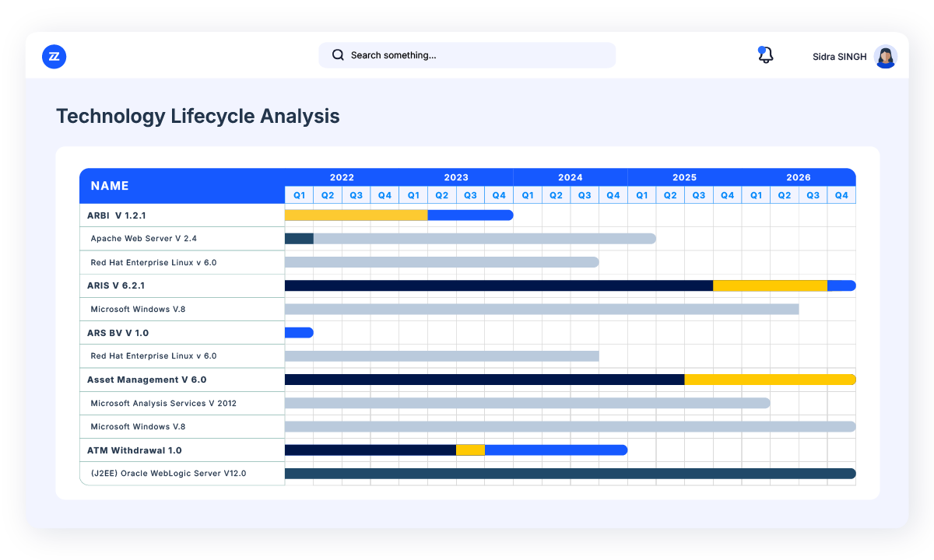The image size is (934, 560).
Task: Click the short blue ARS BV V 1.0 bar
Action: (299, 333)
